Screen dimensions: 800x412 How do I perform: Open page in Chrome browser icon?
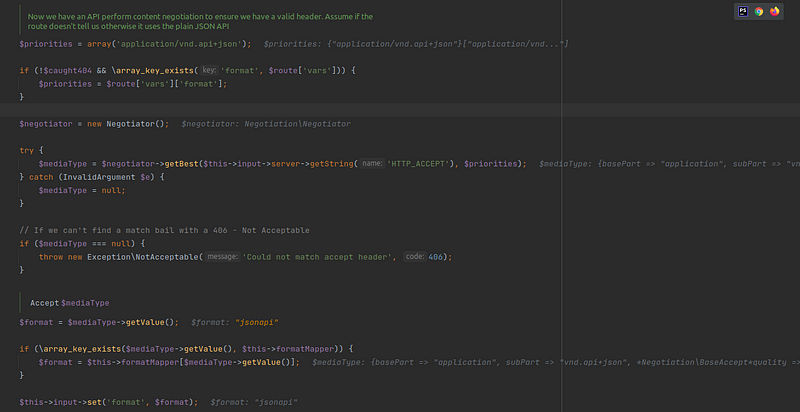click(759, 11)
